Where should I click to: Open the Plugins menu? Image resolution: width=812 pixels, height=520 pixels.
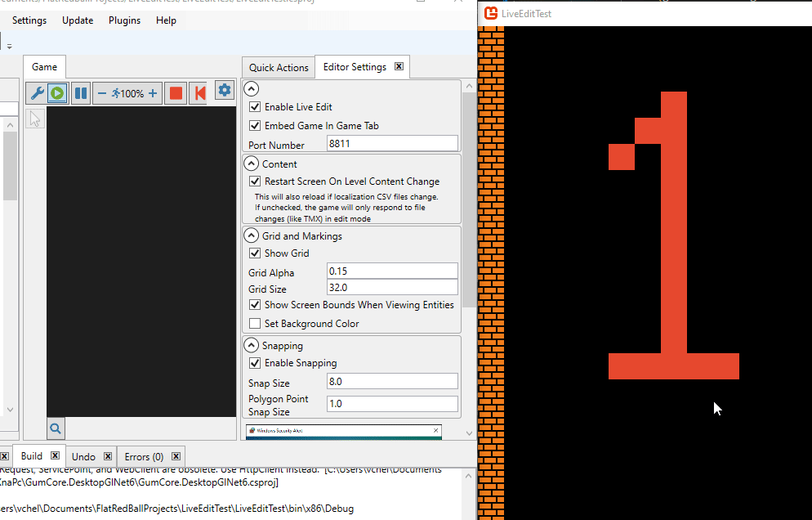click(124, 20)
